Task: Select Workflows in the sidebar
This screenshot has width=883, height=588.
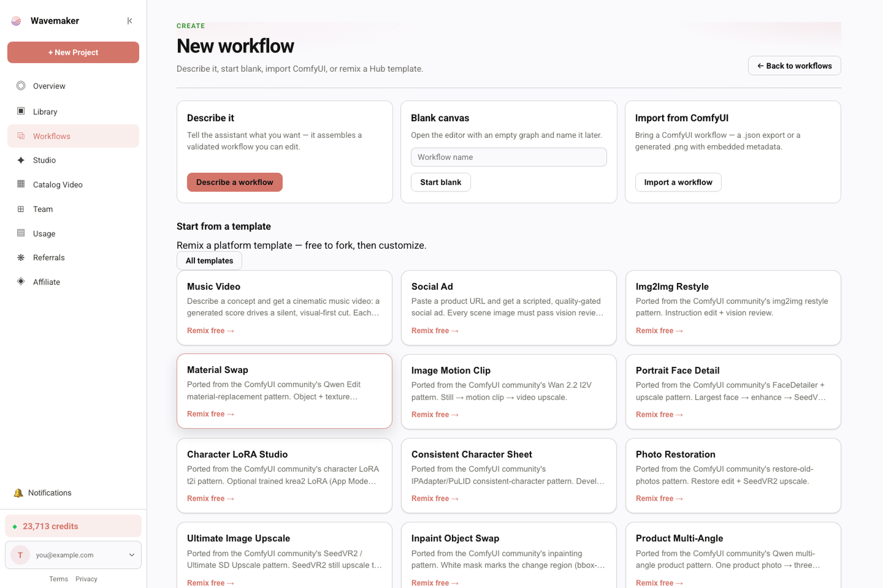Action: (73, 136)
